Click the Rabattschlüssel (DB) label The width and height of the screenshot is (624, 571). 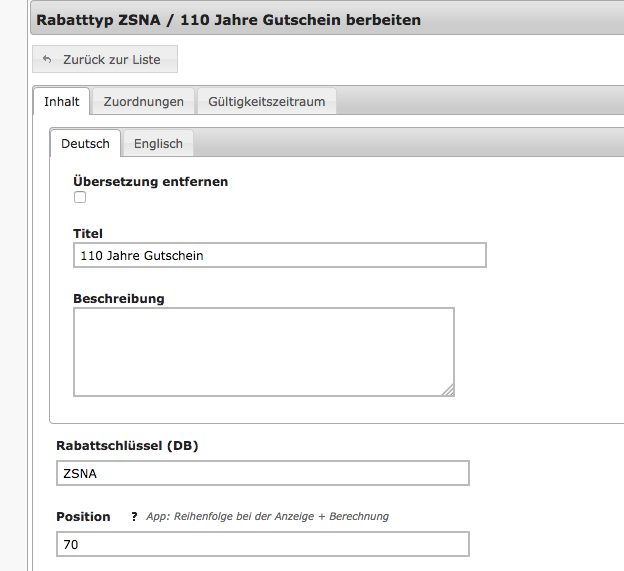click(127, 446)
